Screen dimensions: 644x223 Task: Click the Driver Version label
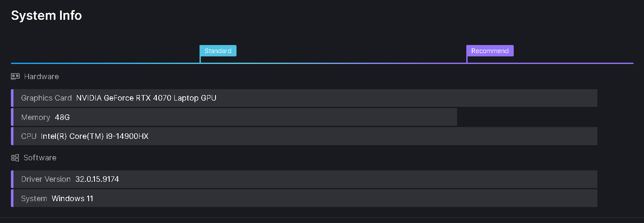pos(46,179)
